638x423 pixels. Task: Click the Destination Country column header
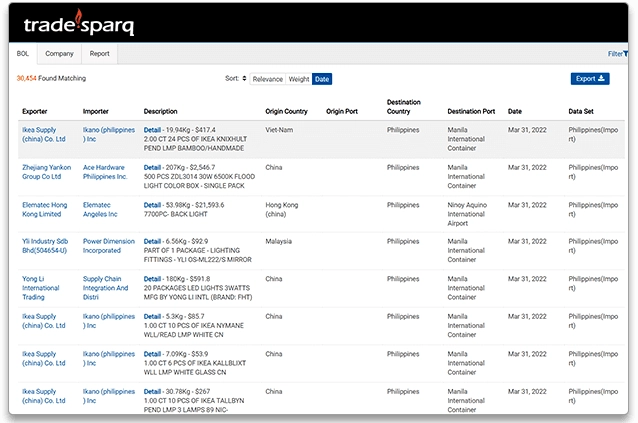(x=404, y=107)
